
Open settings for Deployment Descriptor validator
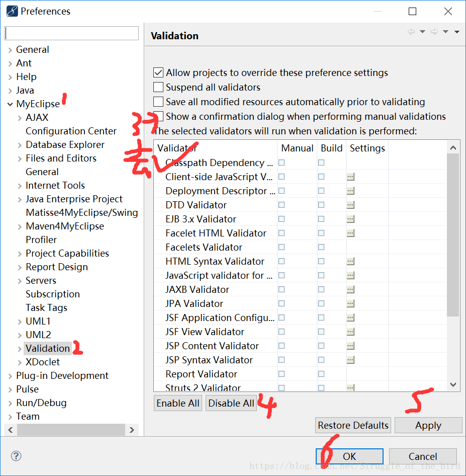coord(350,191)
